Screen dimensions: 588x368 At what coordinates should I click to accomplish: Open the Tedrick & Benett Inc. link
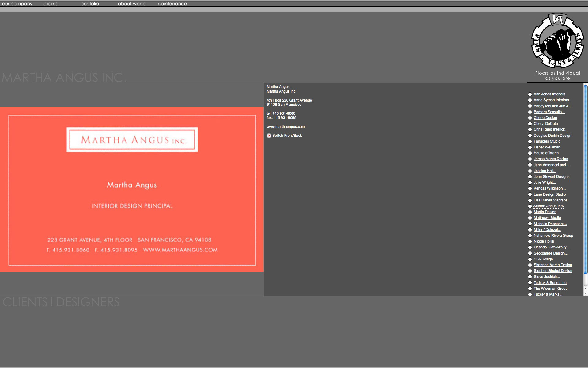[x=550, y=283]
